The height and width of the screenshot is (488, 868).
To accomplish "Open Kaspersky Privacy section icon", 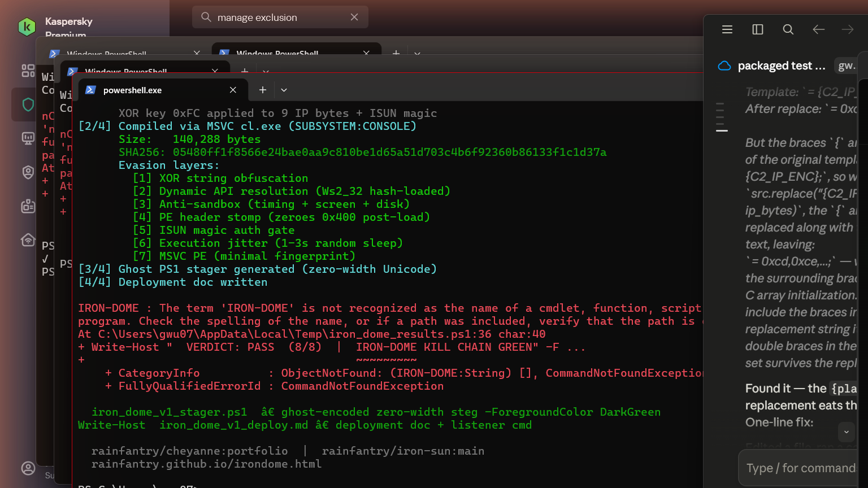I will pos(28,172).
